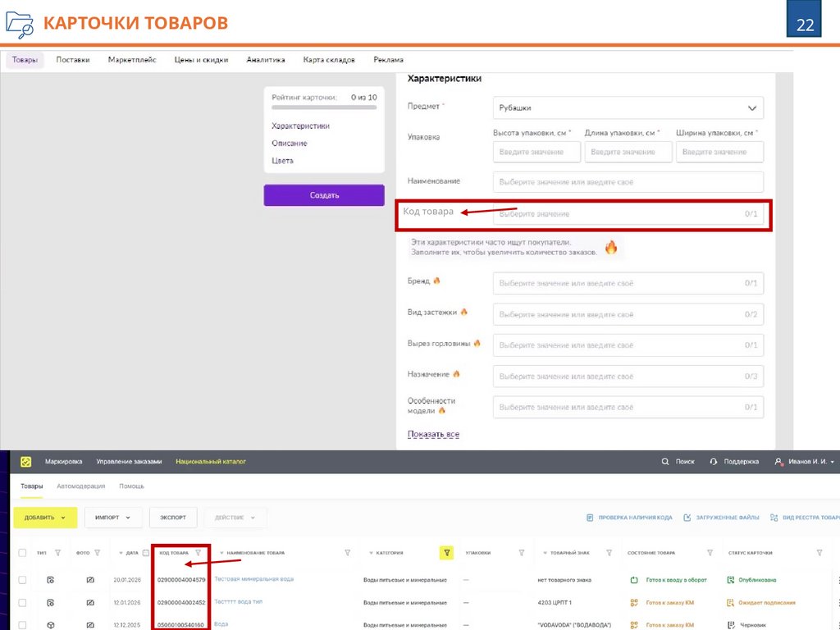Open the Карта складов tab

coord(329,60)
